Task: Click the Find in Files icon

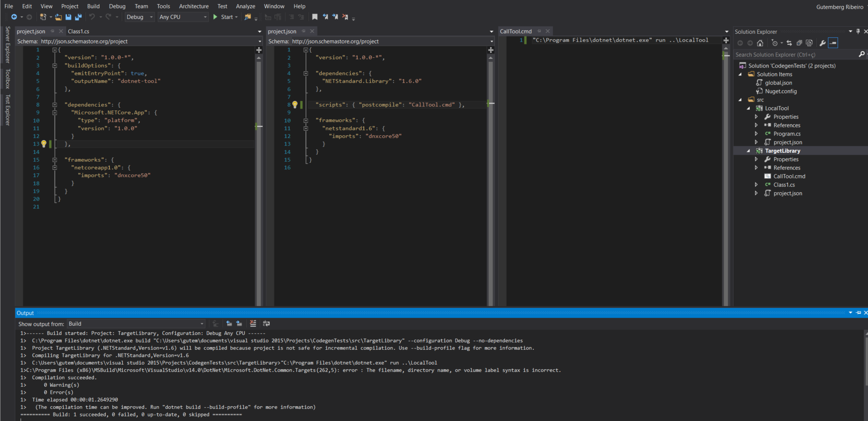Action: pos(248,17)
